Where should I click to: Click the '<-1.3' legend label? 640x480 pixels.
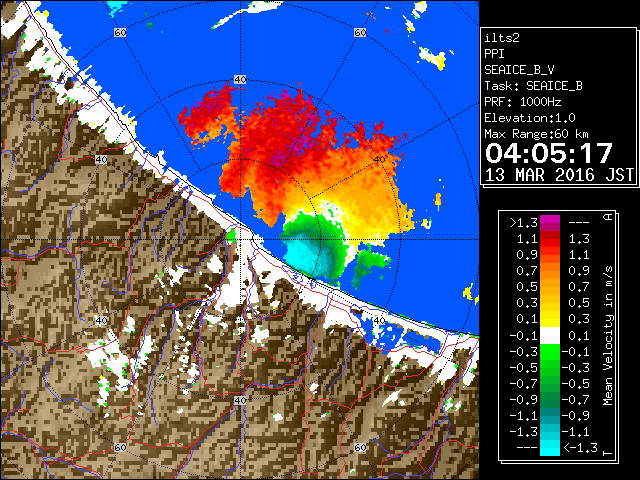(580, 448)
